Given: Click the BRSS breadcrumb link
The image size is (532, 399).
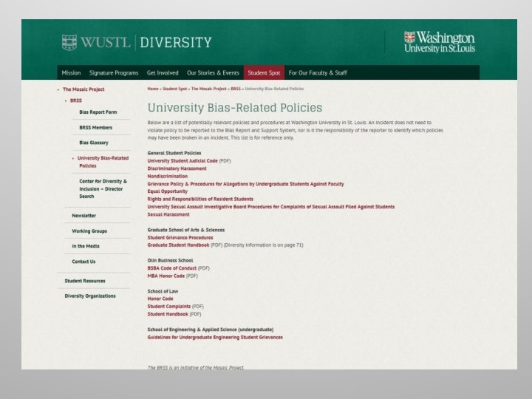Looking at the screenshot, I should [x=236, y=89].
